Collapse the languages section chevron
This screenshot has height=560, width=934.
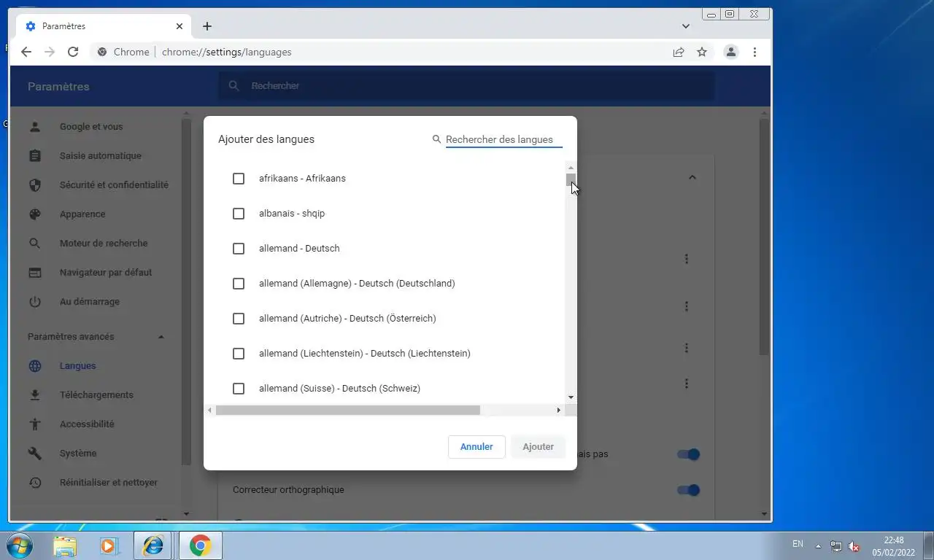point(692,177)
